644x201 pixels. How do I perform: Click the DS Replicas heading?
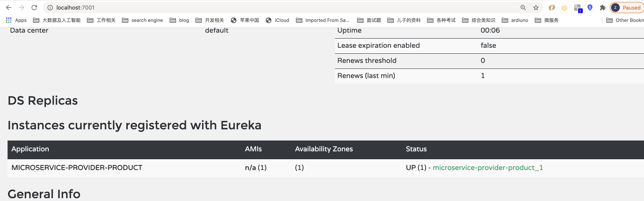[43, 101]
